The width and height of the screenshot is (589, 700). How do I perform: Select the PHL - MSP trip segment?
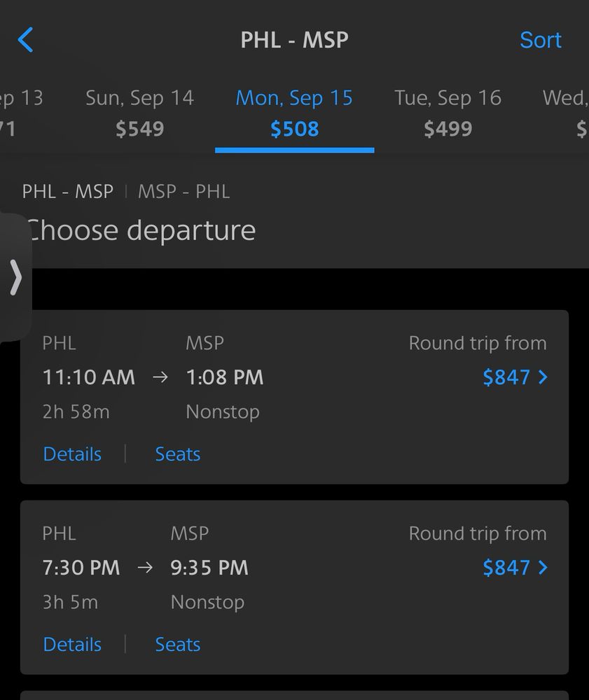pyautogui.click(x=68, y=192)
